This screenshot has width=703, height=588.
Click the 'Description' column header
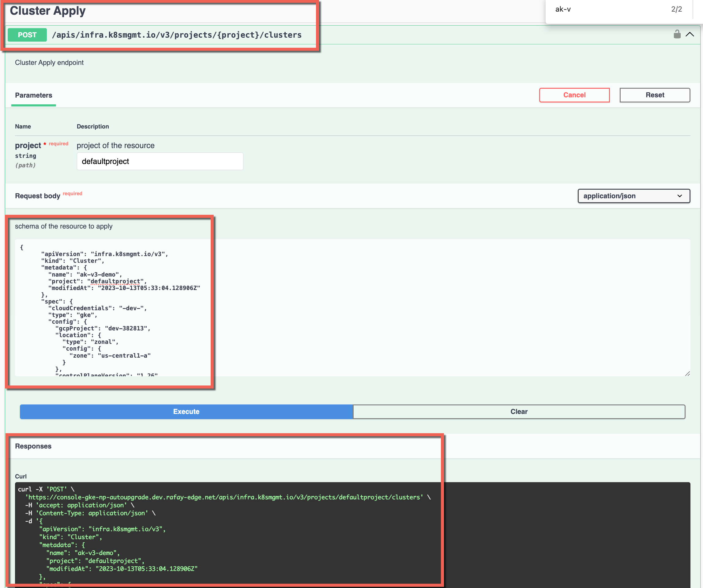[93, 126]
